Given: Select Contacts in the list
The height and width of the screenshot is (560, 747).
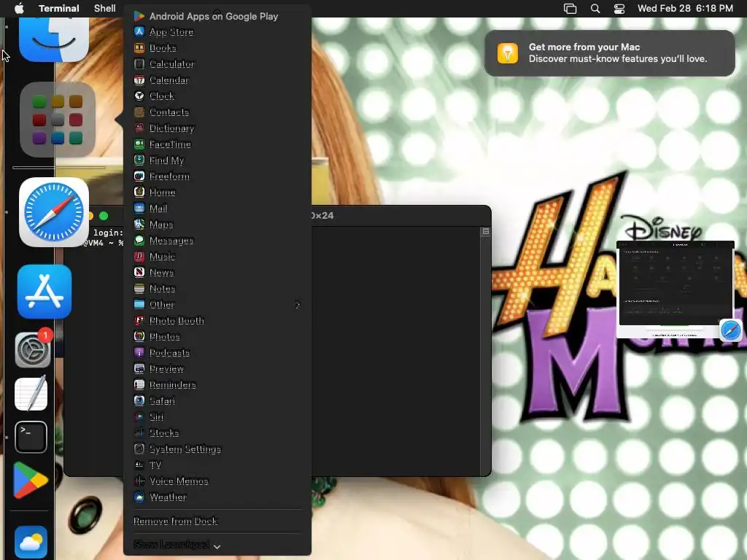Looking at the screenshot, I should pos(217,112).
